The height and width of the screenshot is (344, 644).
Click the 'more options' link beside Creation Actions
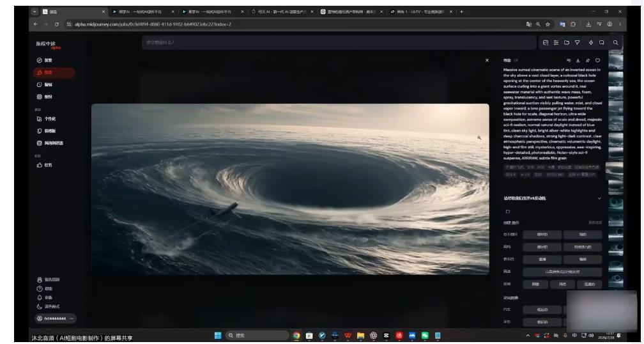(x=595, y=223)
